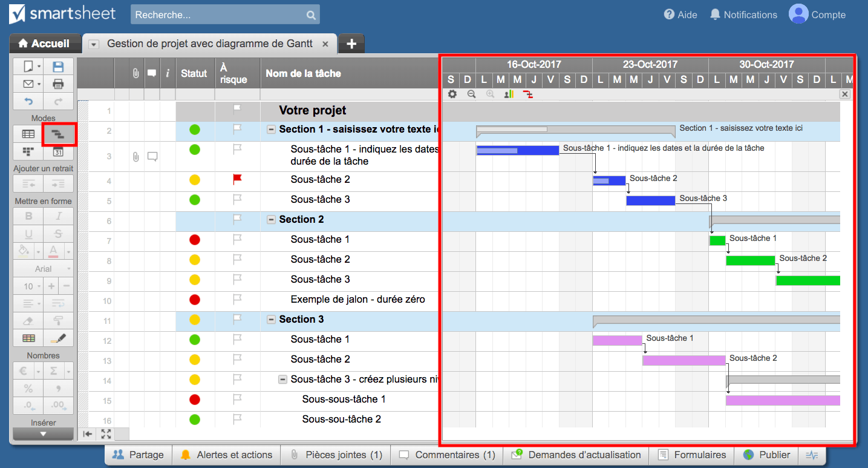Open Aide help link
The image size is (868, 468).
[x=680, y=15]
